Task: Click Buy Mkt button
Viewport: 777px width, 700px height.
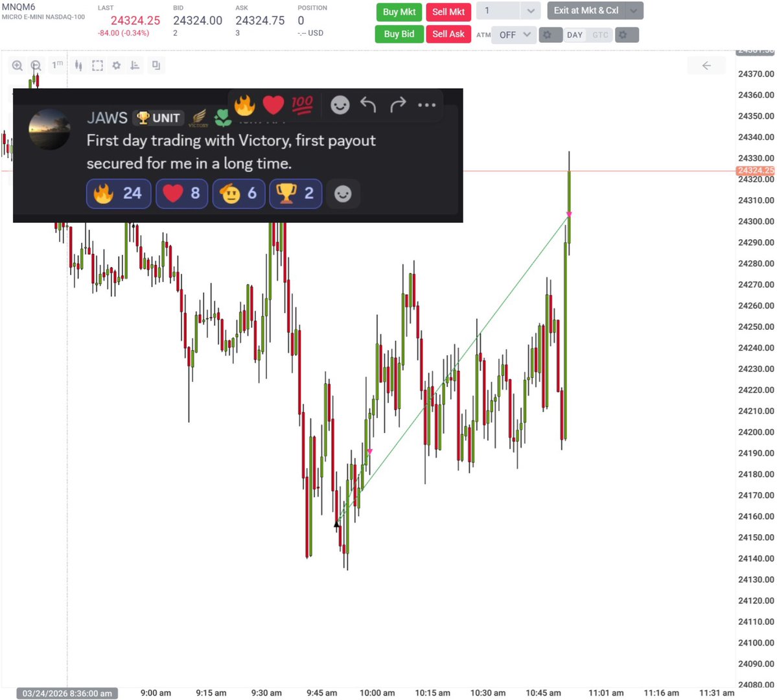Action: pos(399,12)
